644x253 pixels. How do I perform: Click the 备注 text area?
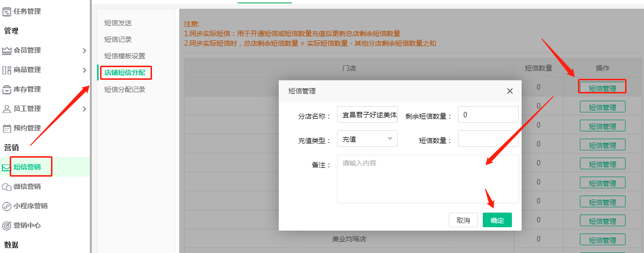click(428, 179)
